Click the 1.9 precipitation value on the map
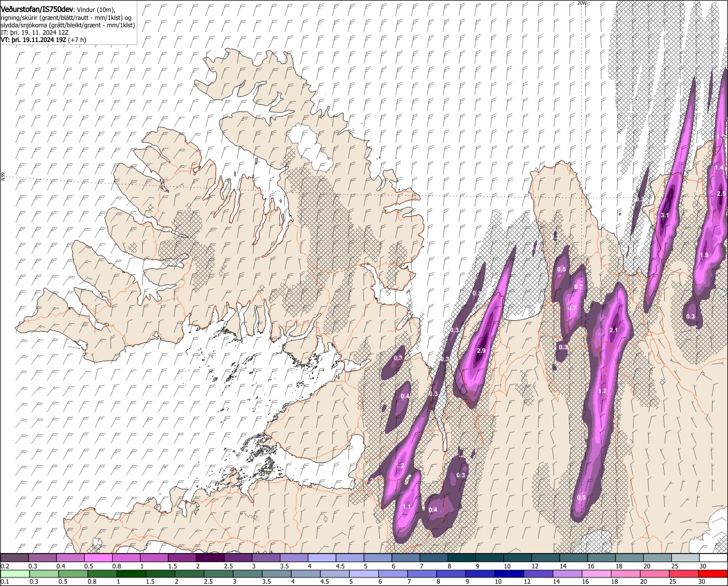Image resolution: width=728 pixels, height=586 pixels. click(x=704, y=255)
